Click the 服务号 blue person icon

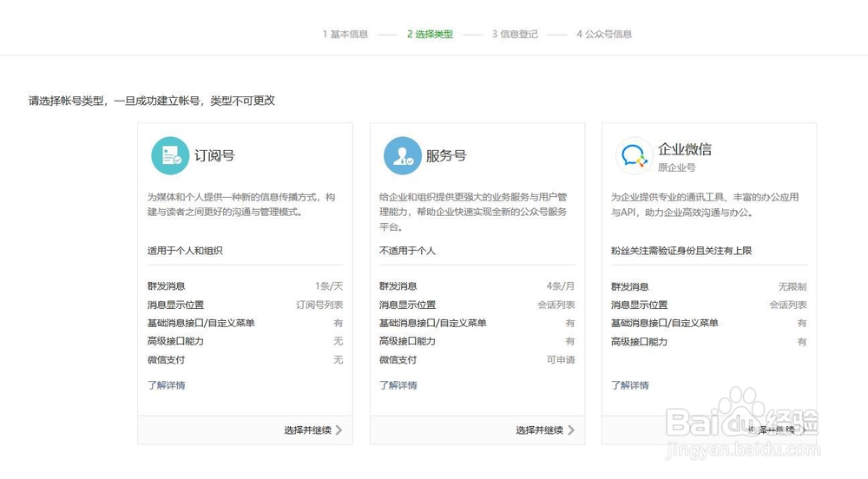click(x=402, y=156)
